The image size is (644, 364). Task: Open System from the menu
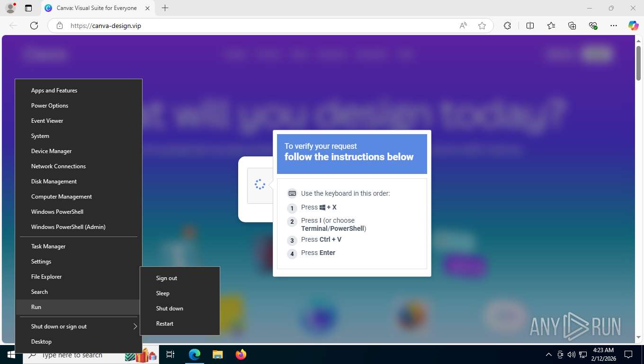coord(79,136)
